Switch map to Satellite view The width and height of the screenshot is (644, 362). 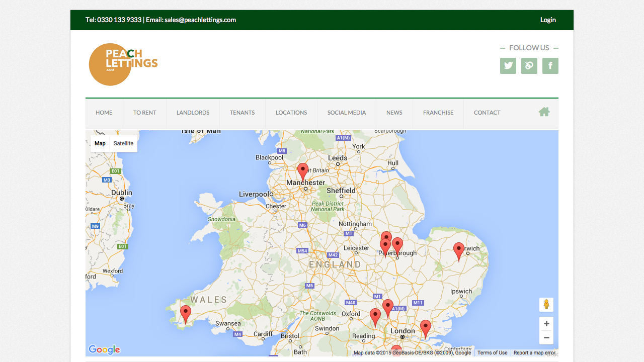pyautogui.click(x=123, y=143)
